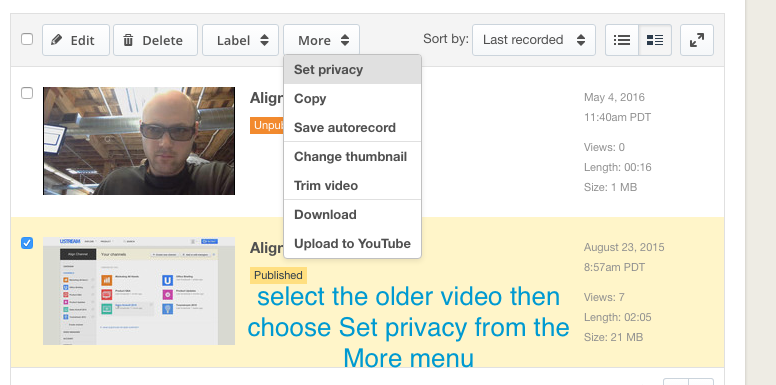Toggle the select-all checkbox in toolbar
The height and width of the screenshot is (385, 776).
click(x=27, y=39)
